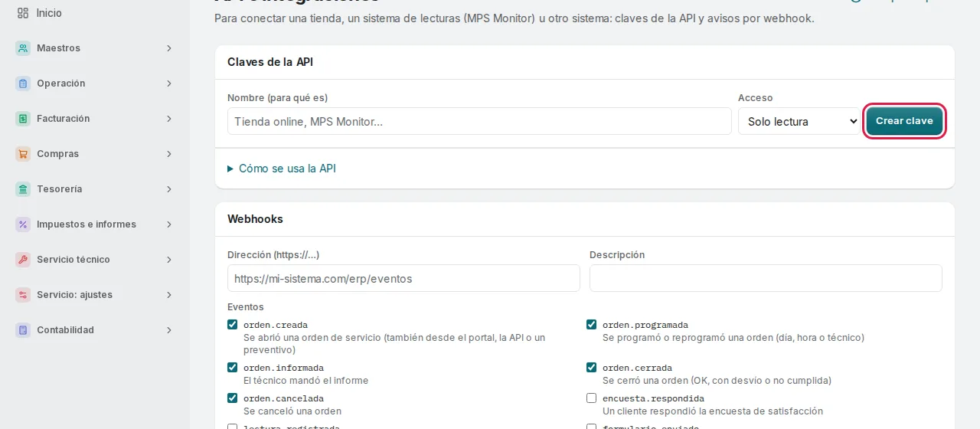
Task: Expand the Maestros menu chevron
Action: tap(169, 48)
